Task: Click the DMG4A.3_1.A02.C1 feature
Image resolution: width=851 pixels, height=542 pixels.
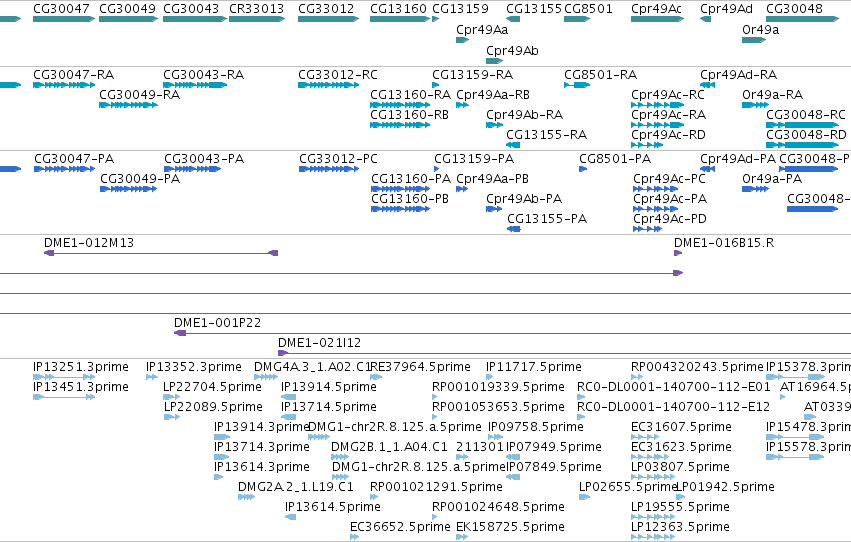Action: [266, 377]
